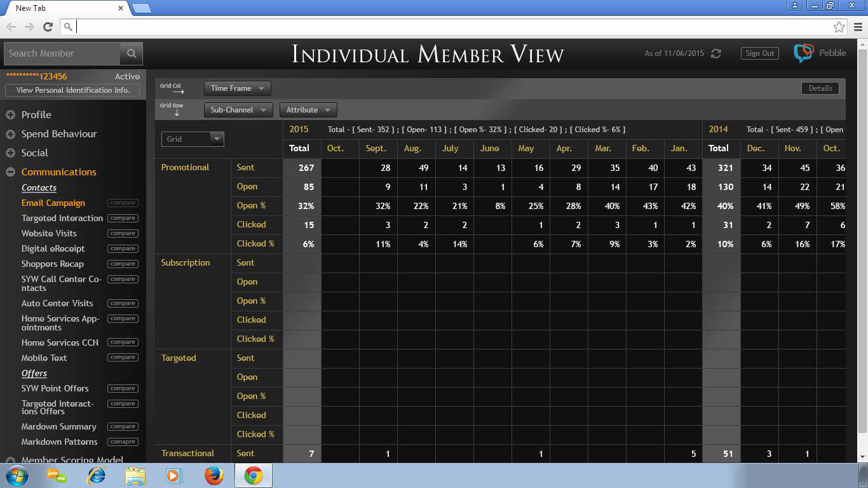868x488 pixels.
Task: Bookmark the page with the star icon
Action: coord(839,27)
